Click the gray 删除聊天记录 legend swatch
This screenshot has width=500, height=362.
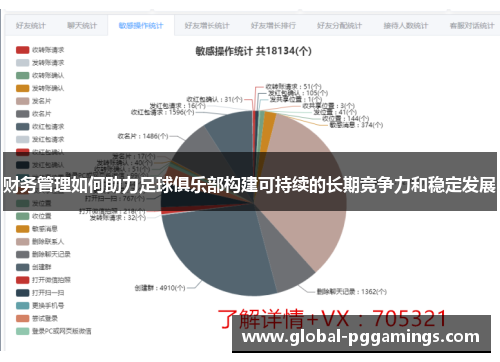(23, 254)
